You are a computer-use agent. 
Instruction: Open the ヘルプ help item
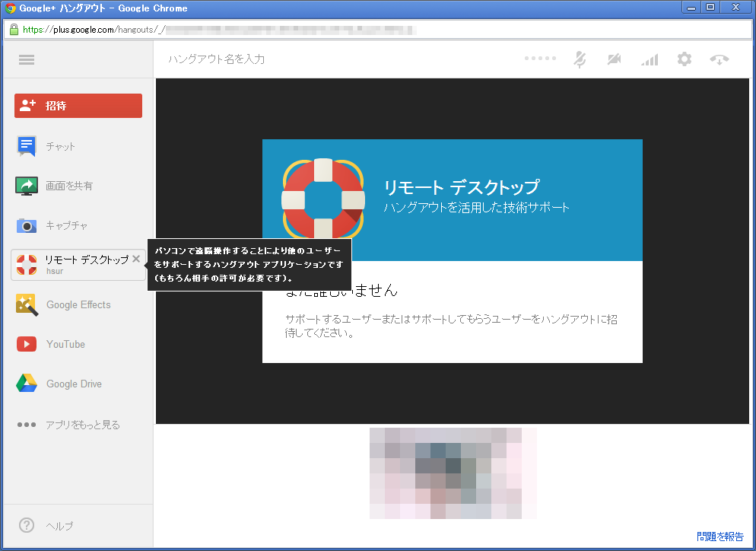tap(59, 526)
